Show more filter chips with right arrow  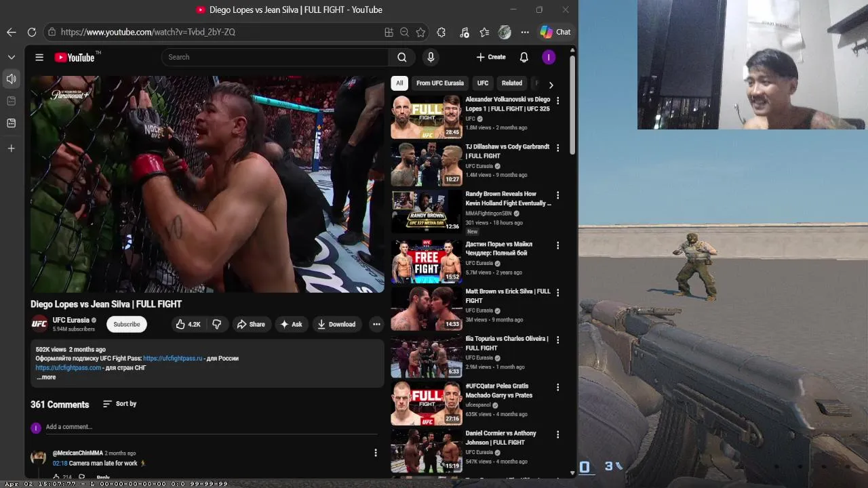point(551,85)
